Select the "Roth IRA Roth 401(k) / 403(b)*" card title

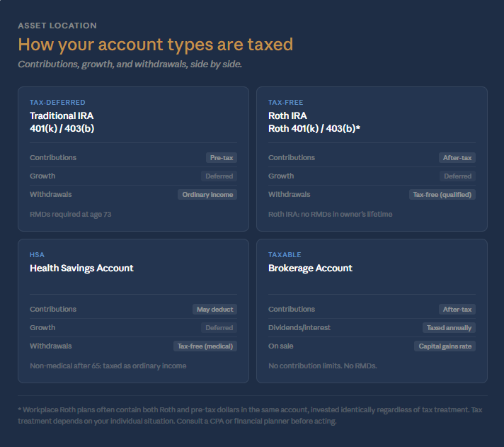point(314,123)
